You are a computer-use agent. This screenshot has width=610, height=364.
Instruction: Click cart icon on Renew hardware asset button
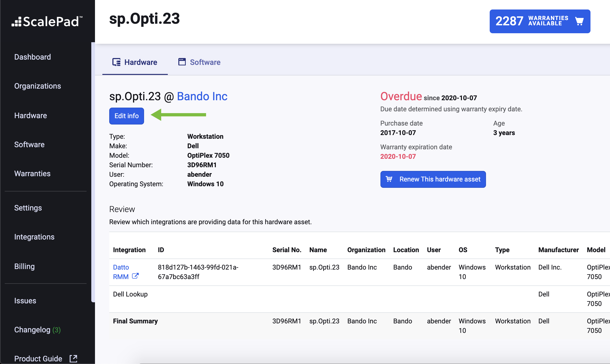pos(389,179)
